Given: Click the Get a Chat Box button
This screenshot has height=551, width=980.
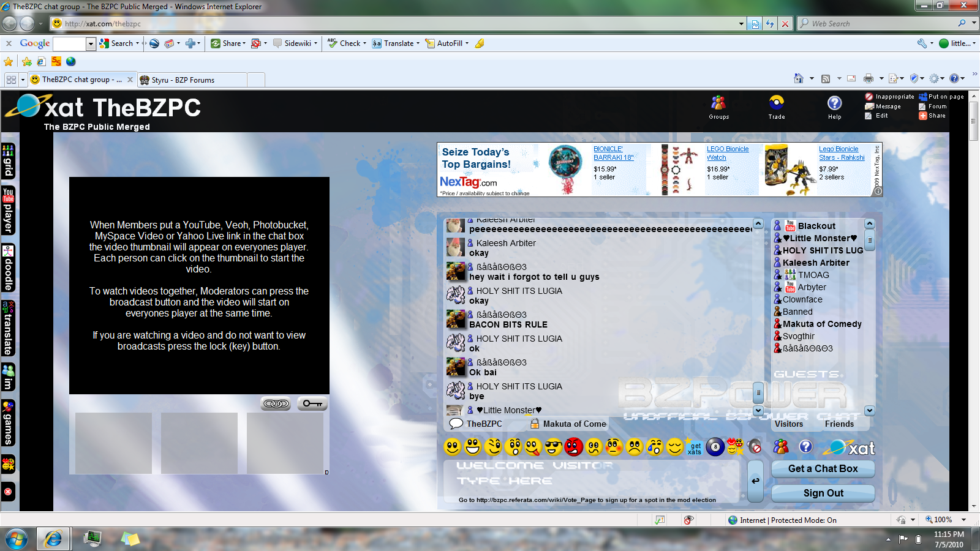Looking at the screenshot, I should point(823,468).
